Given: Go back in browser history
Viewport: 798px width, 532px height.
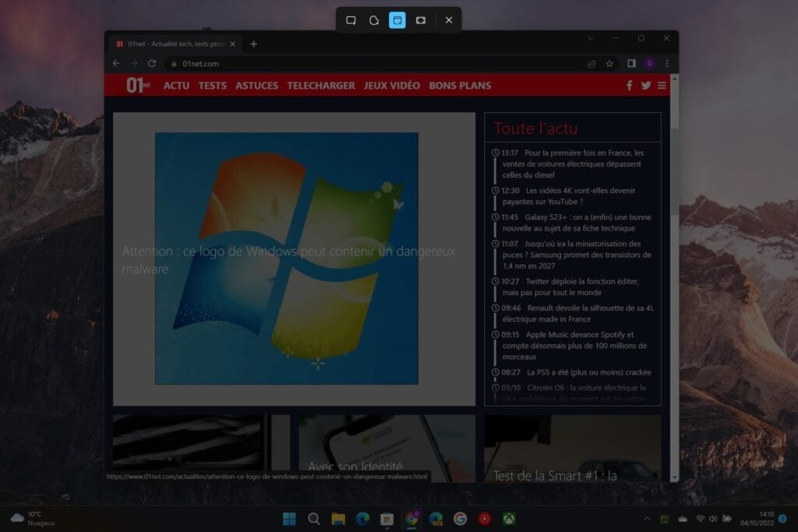Looking at the screenshot, I should pyautogui.click(x=117, y=64).
